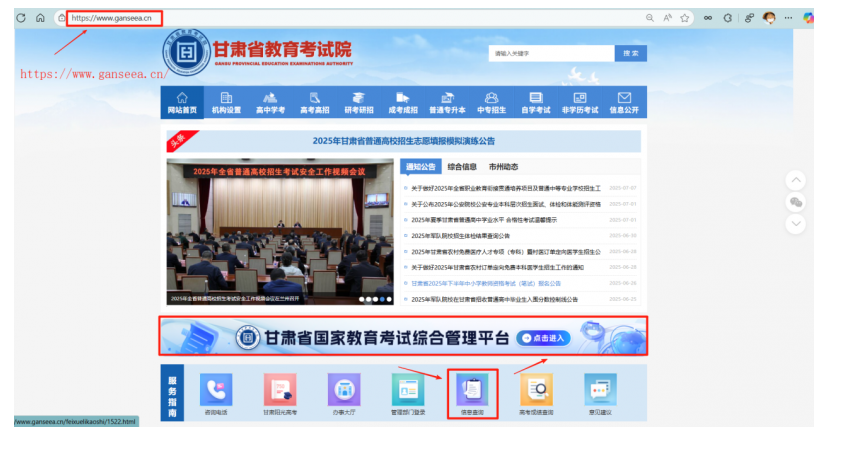Go to 网站首页 in navigation bar

[182, 103]
